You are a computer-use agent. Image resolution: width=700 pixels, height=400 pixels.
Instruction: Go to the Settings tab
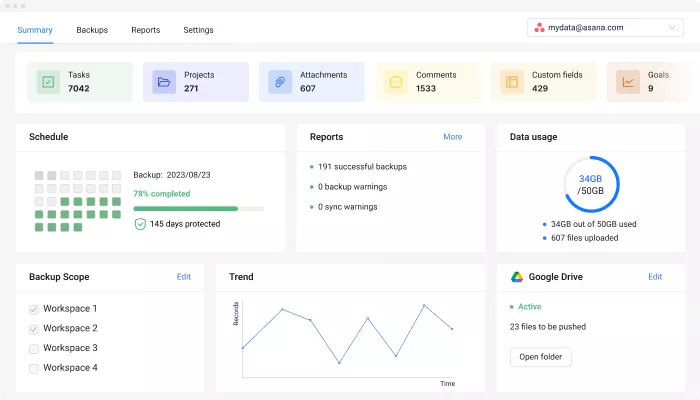(x=198, y=30)
